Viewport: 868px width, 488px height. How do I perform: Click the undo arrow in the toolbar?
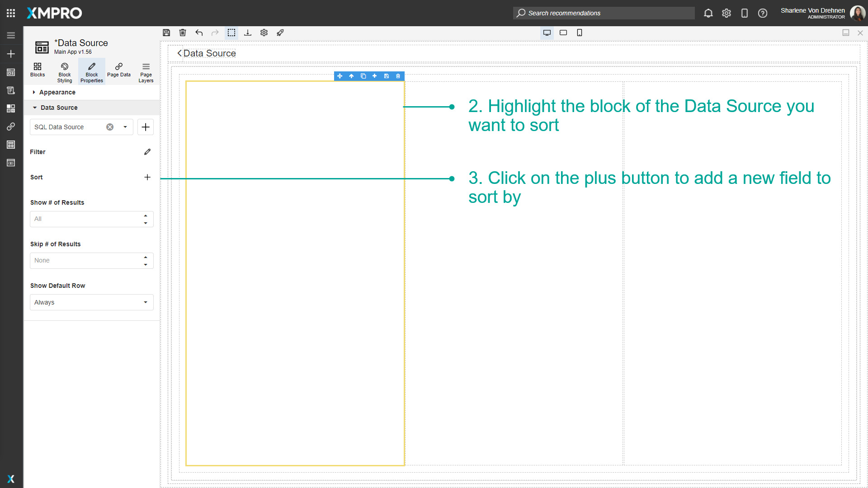click(199, 33)
